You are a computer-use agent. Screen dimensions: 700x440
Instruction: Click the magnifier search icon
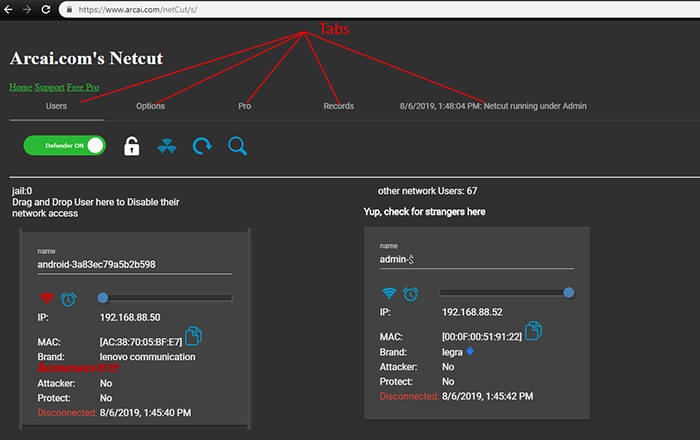point(237,146)
